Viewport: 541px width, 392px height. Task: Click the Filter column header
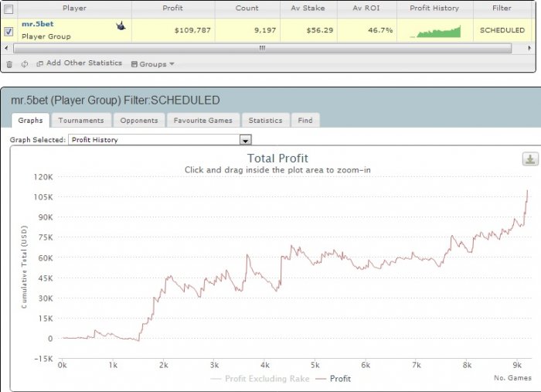(502, 9)
